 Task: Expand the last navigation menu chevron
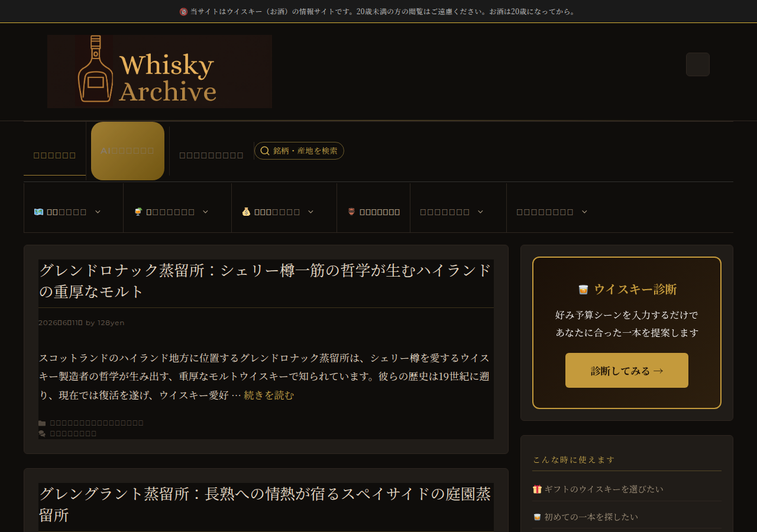585,212
